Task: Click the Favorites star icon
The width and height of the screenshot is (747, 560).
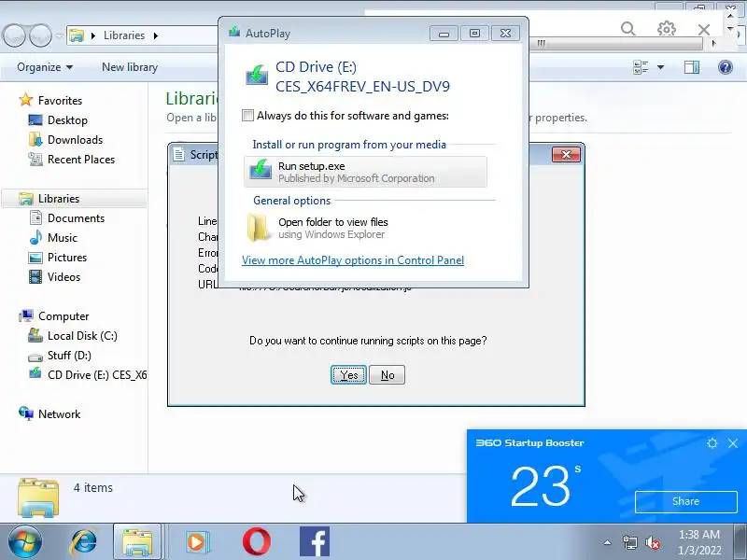Action: [x=26, y=100]
